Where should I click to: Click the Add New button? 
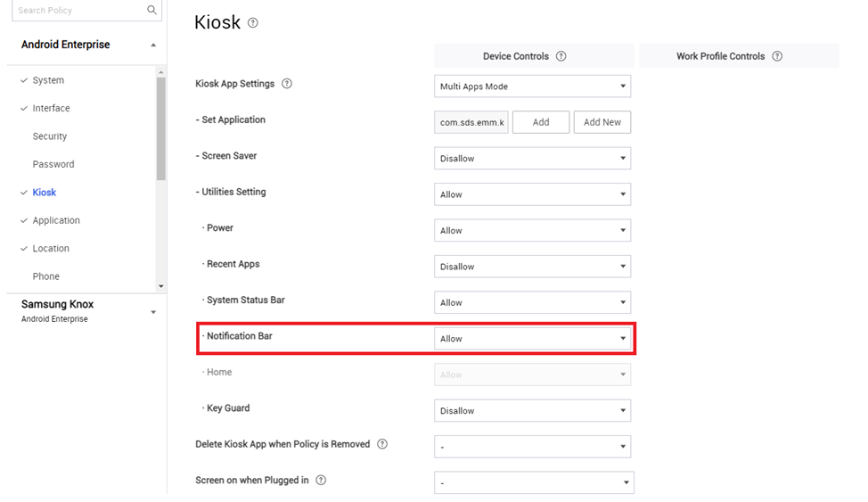pos(602,122)
